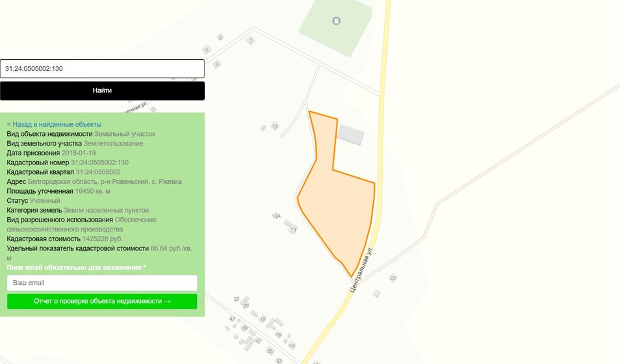This screenshot has height=364, width=620.
Task: Click house marker 1 near top road
Action: 250,40
